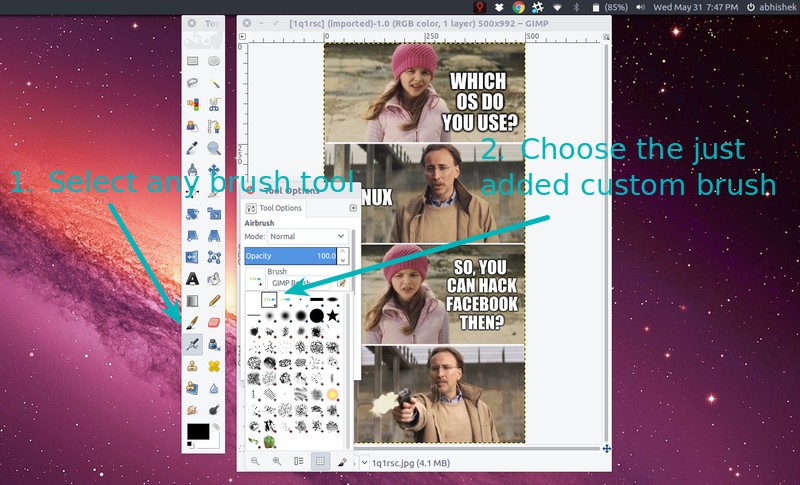
Task: Select the Paths tool
Action: pos(214,126)
